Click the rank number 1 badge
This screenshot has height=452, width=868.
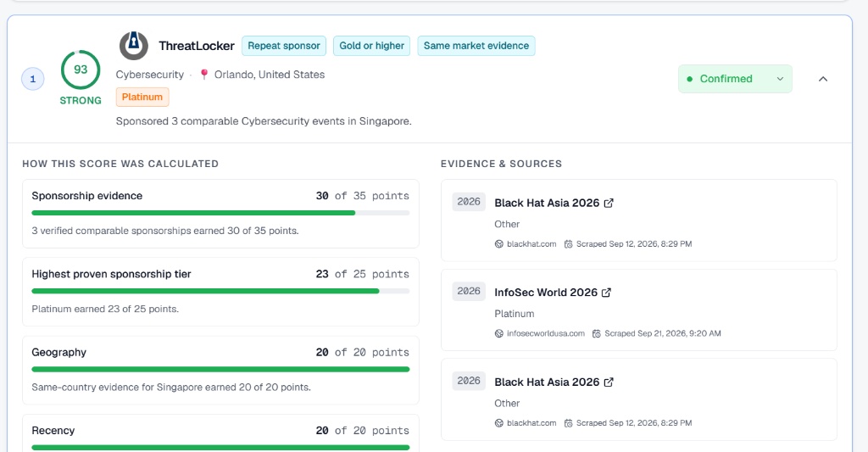coord(33,79)
